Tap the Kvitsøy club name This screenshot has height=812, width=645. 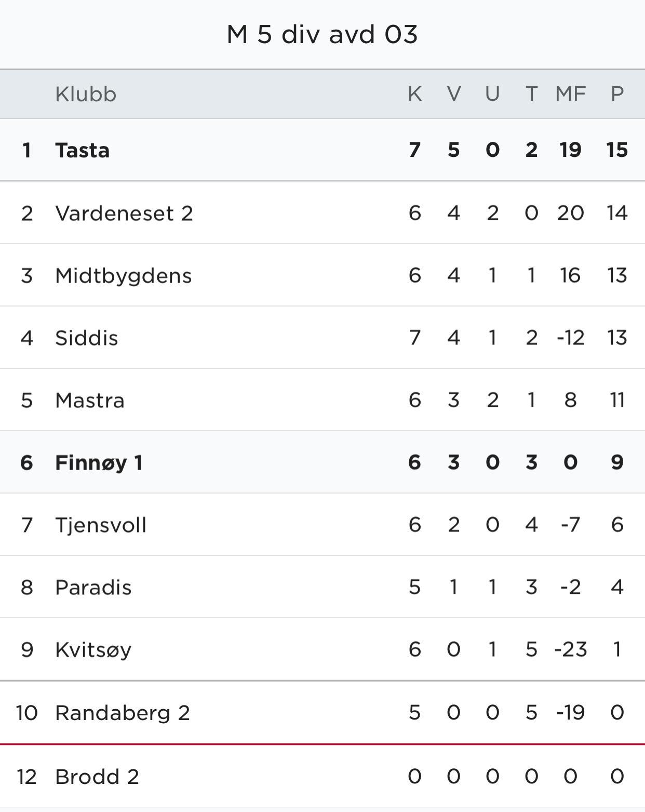coord(93,650)
